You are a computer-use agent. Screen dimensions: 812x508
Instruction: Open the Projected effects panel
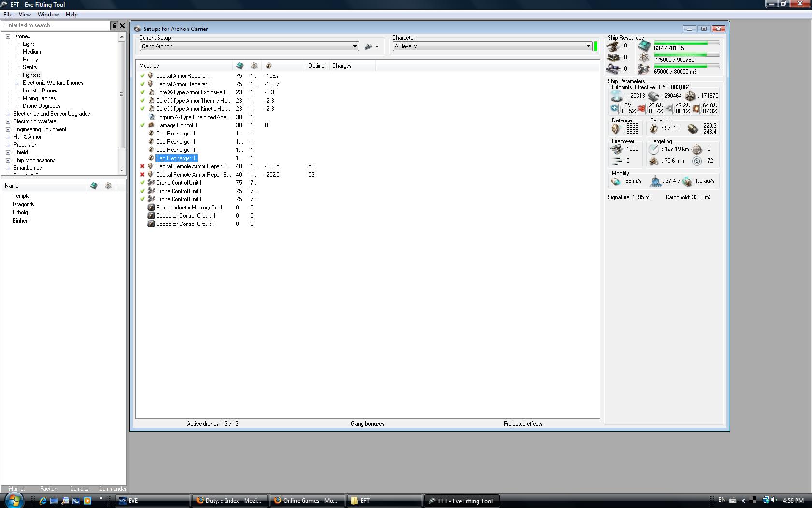coord(523,424)
